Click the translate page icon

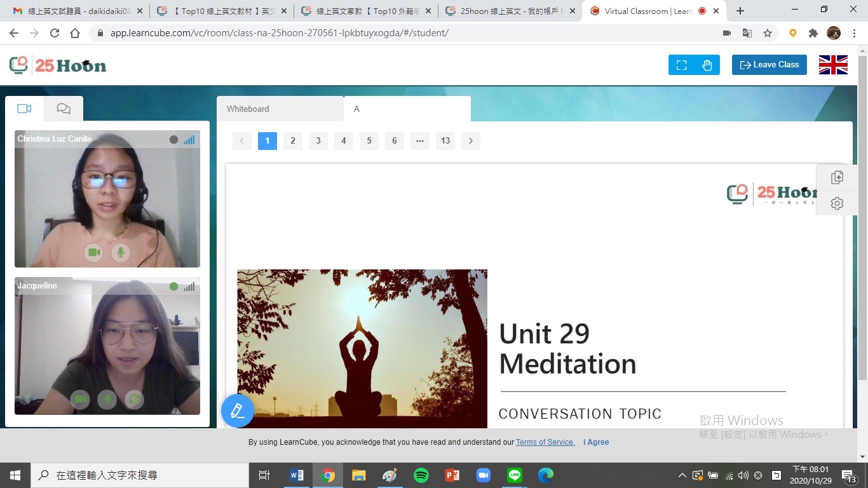coord(747,33)
